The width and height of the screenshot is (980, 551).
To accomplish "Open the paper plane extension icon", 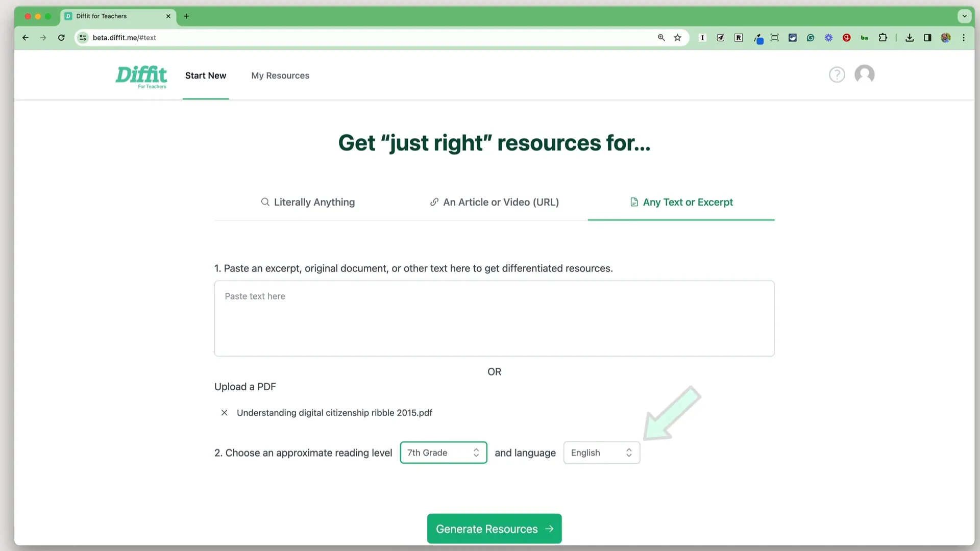I will [x=721, y=38].
